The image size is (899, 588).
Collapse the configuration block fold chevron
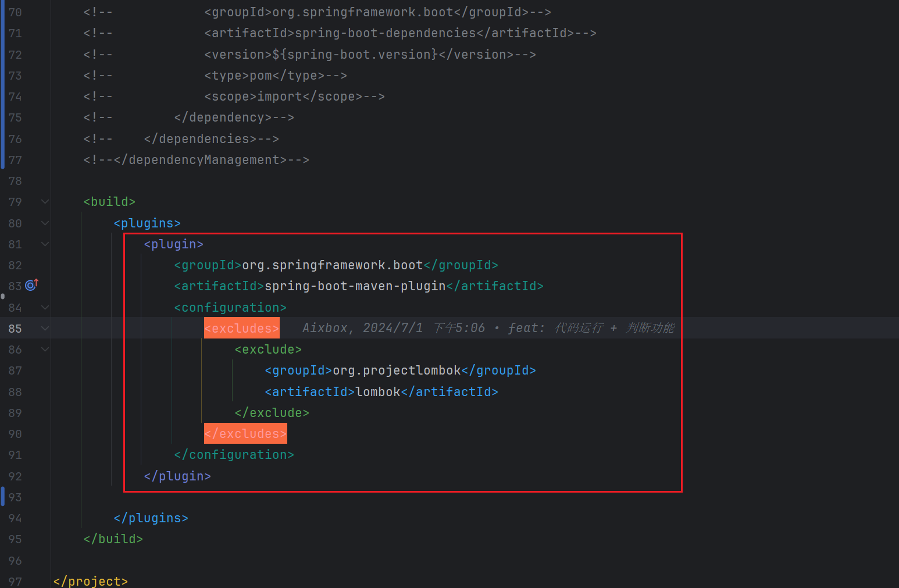point(45,308)
